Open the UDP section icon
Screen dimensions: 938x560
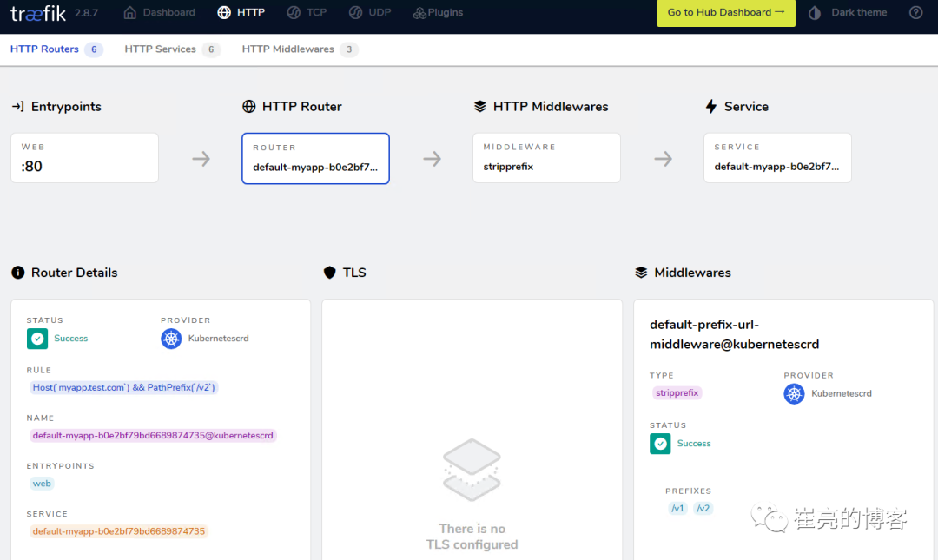[x=355, y=12]
